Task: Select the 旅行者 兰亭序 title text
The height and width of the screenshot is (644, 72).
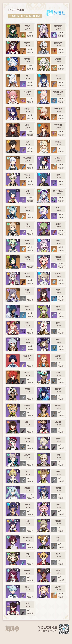Action: (16, 10)
